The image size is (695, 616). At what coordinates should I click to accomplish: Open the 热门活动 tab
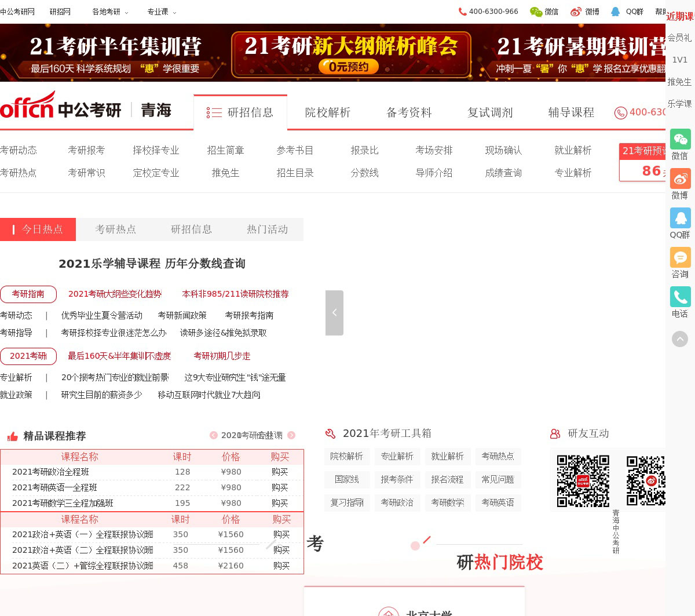click(267, 229)
